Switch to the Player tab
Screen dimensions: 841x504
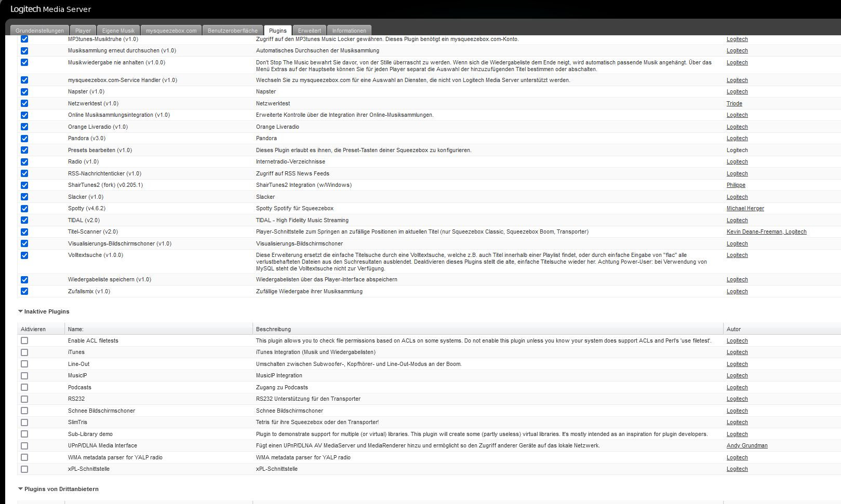[83, 31]
